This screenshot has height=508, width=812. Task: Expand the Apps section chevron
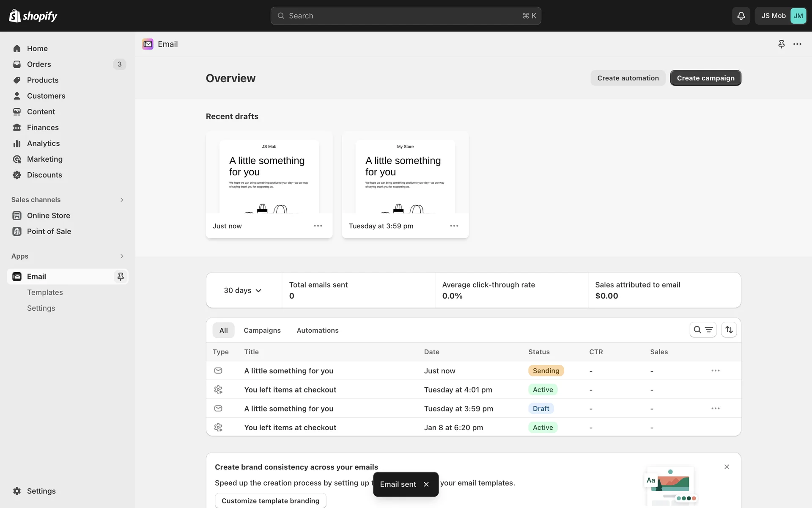[121, 256]
